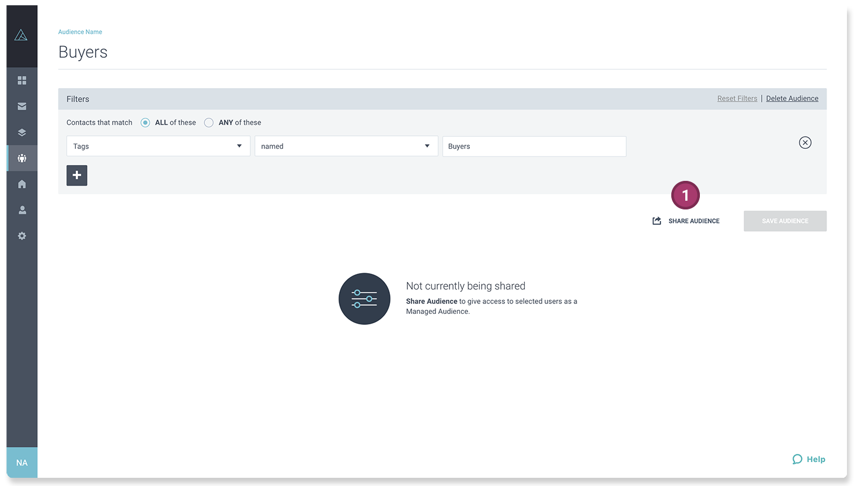Click the SAVE AUDIENCE button

tap(785, 221)
